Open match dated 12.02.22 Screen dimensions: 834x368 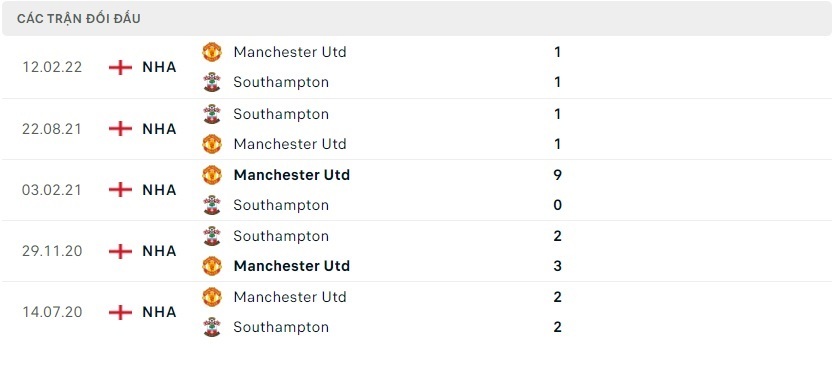[52, 68]
